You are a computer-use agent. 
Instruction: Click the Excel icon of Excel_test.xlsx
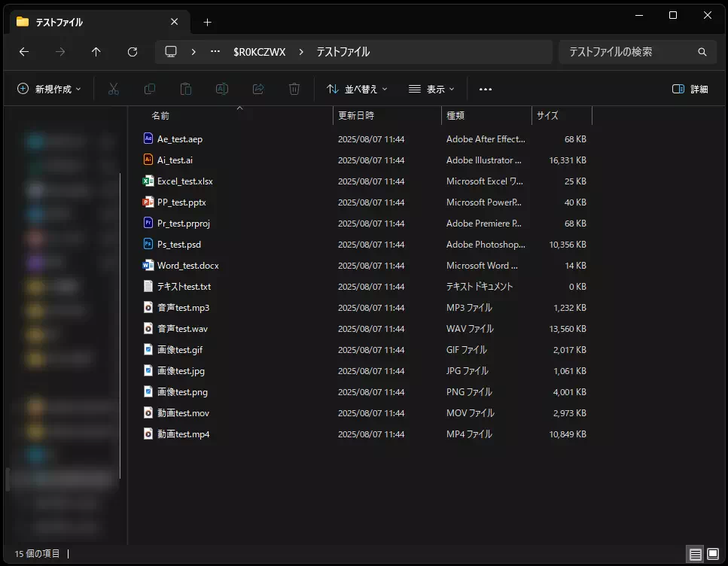point(148,181)
